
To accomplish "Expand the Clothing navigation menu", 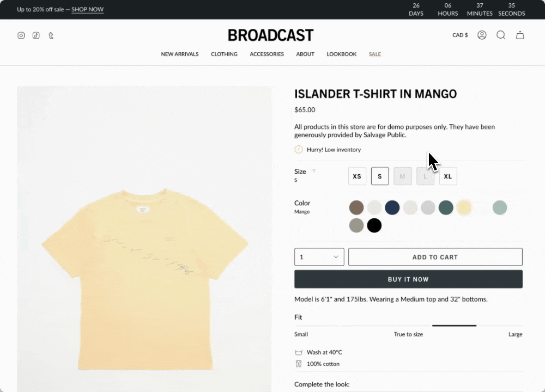I will 224,54.
